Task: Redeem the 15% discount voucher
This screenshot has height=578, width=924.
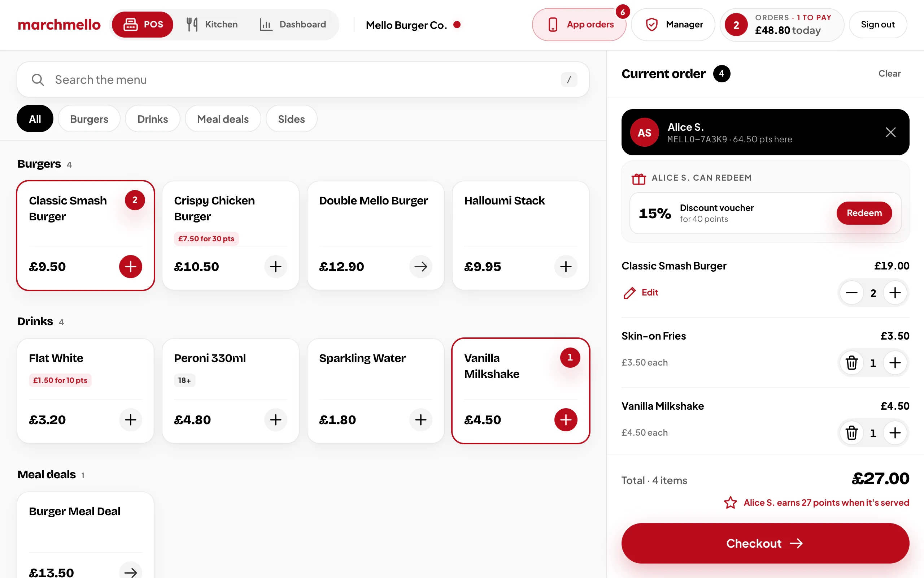Action: [x=864, y=213]
